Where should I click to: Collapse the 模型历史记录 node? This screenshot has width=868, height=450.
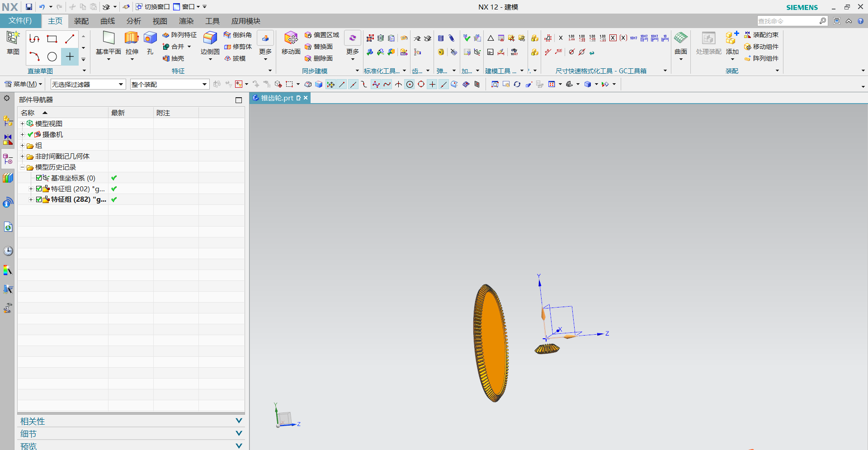pyautogui.click(x=22, y=167)
